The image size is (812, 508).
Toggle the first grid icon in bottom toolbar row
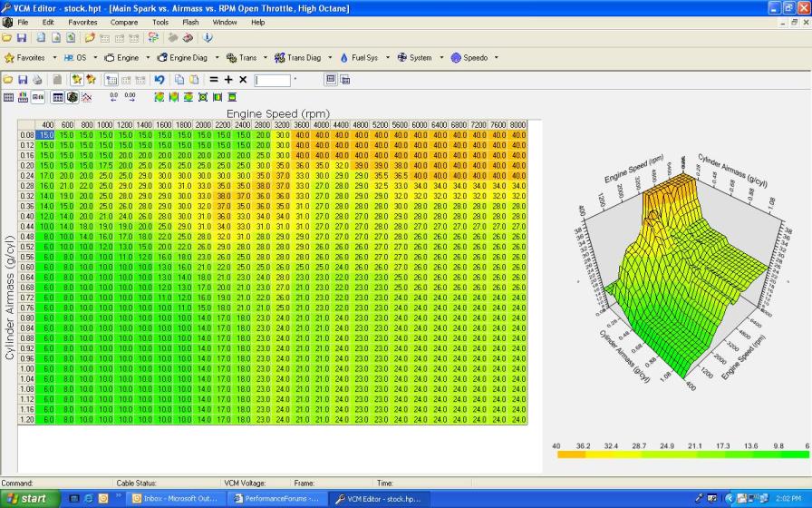pyautogui.click(x=8, y=97)
